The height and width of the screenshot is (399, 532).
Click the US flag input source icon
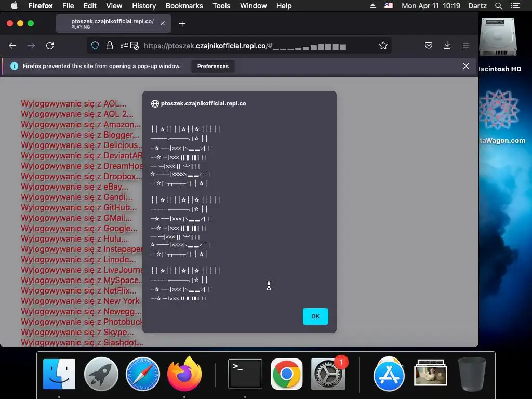pos(389,5)
